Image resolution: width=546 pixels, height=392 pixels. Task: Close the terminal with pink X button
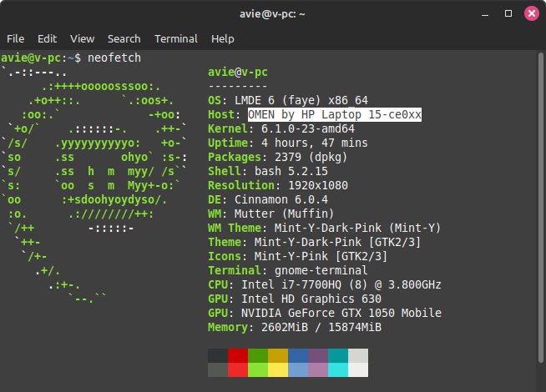click(532, 13)
